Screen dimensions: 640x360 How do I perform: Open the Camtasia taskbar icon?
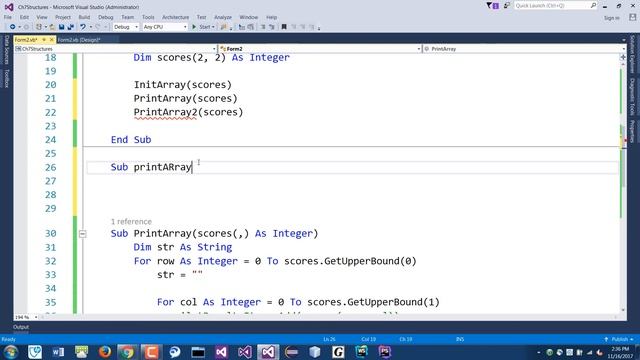(151, 352)
